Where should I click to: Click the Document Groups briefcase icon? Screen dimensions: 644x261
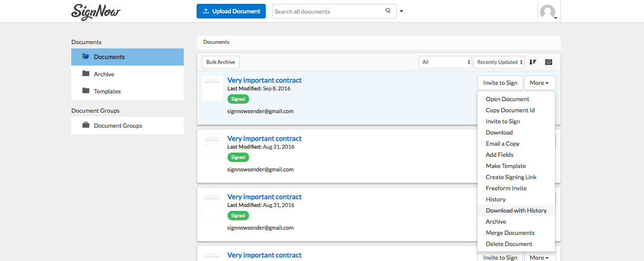86,125
